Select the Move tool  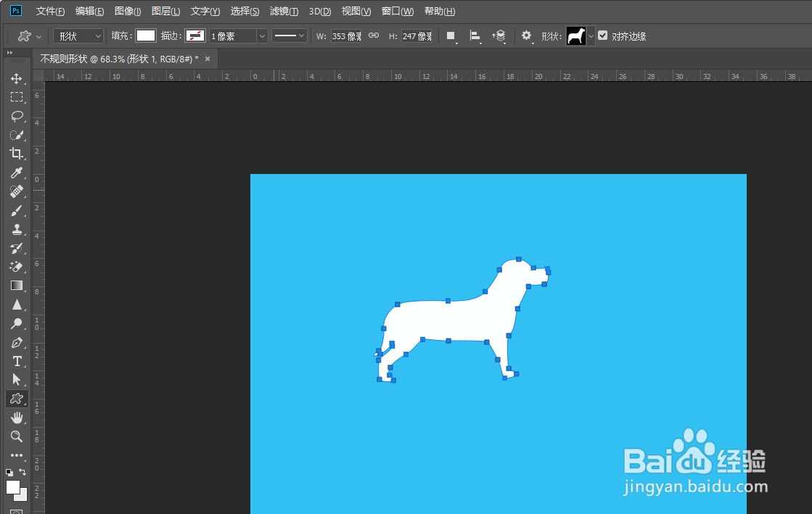17,78
